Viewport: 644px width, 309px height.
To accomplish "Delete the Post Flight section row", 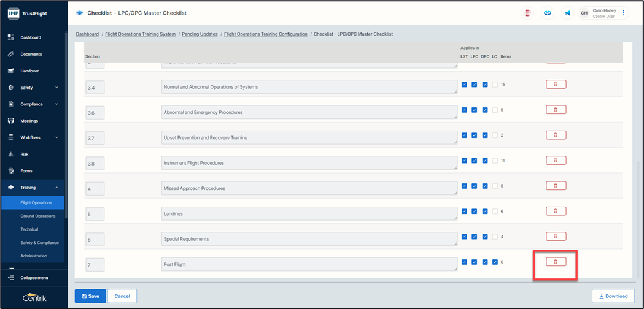I will (x=556, y=262).
